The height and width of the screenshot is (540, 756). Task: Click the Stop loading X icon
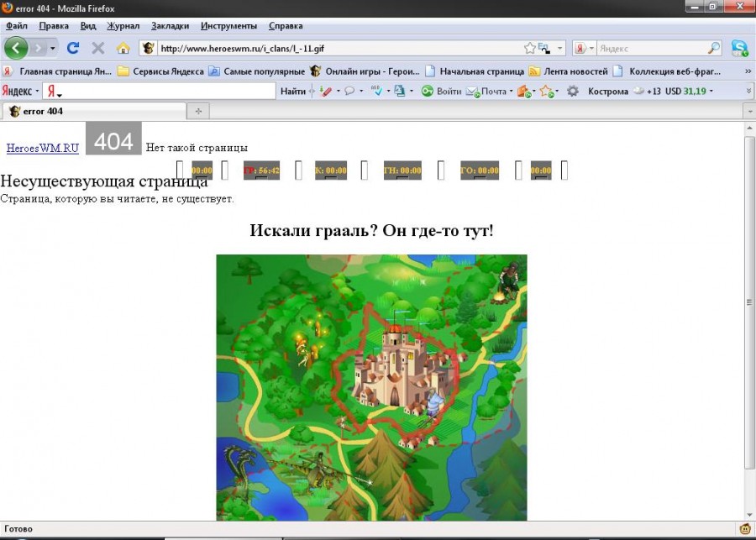(x=97, y=48)
